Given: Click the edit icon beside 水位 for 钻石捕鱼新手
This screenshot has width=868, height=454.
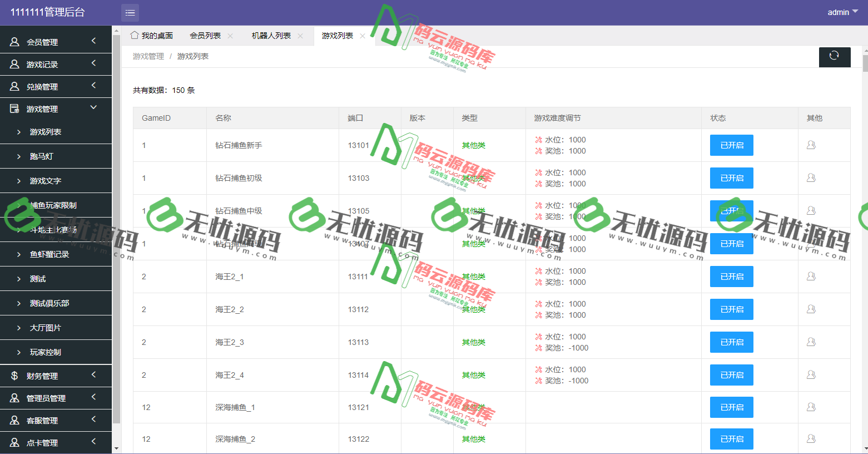Looking at the screenshot, I should [538, 139].
